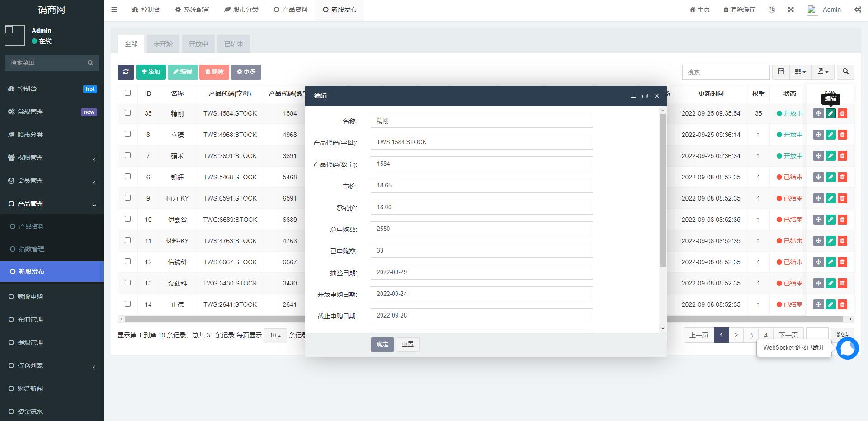Toggle the list view icon in toolbar
This screenshot has height=421, width=868.
pyautogui.click(x=781, y=72)
